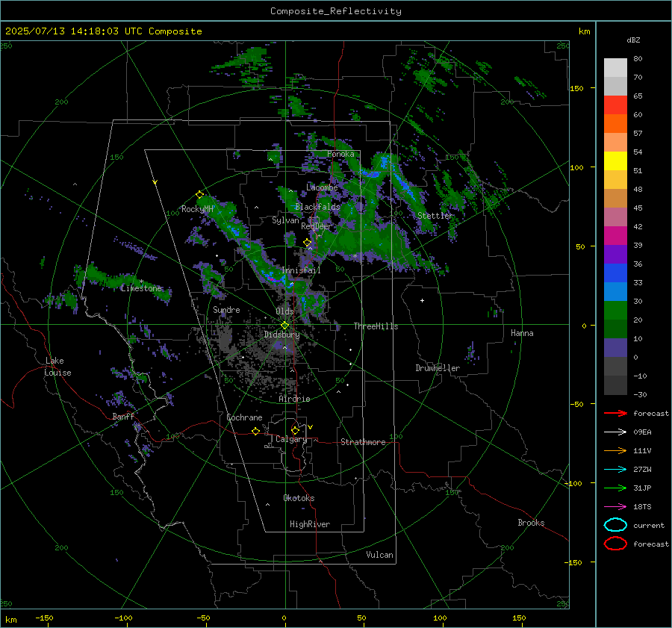Click the RockyMH label

tap(198, 209)
